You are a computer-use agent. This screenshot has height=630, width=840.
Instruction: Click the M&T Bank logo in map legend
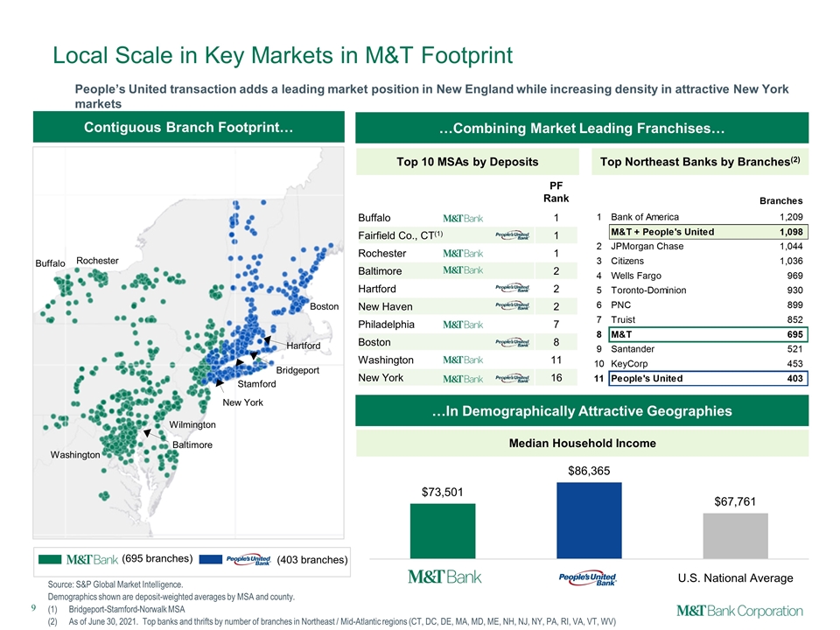click(x=92, y=559)
